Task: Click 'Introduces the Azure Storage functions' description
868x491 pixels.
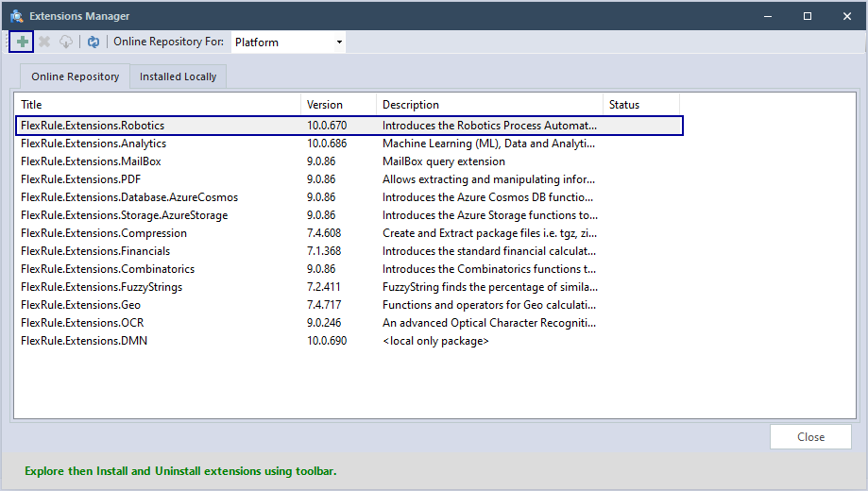Action: tap(490, 215)
